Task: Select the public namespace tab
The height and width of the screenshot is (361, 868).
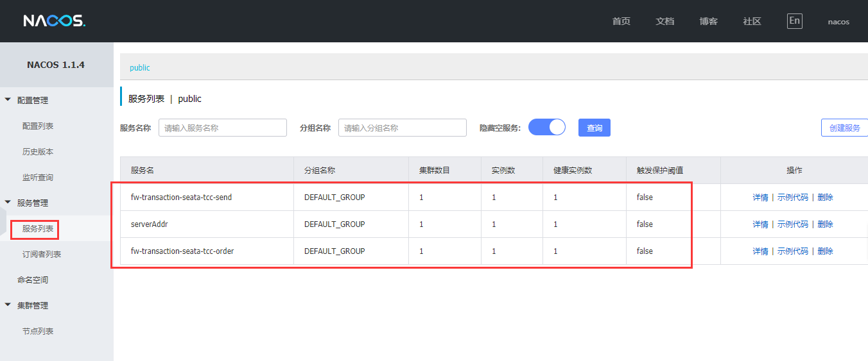Action: (x=140, y=67)
